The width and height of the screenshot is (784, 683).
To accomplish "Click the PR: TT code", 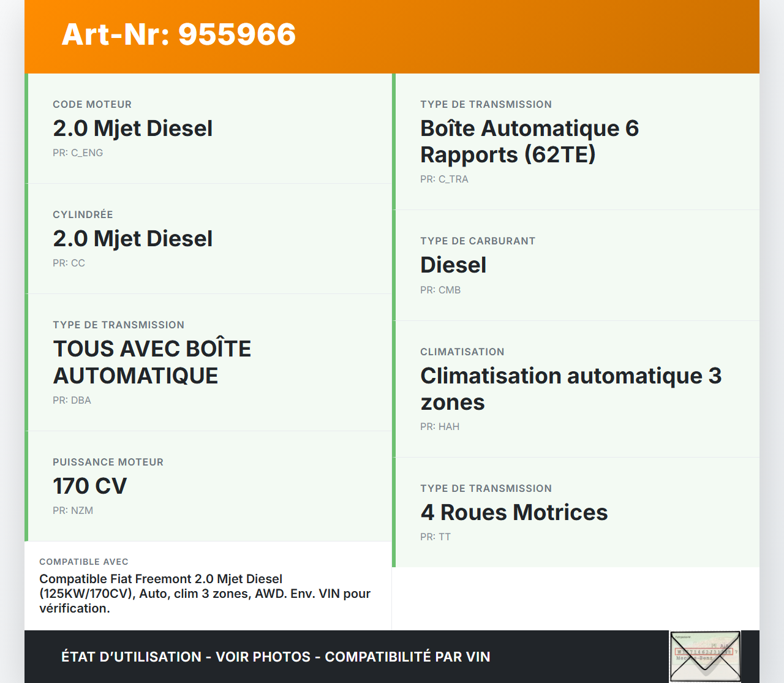I will click(x=435, y=537).
